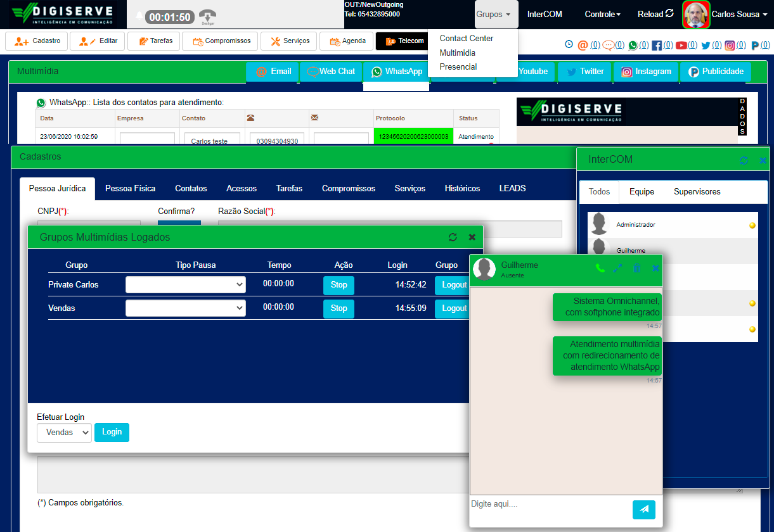
Task: Click the YouTube notification icon in status bar
Action: (681, 46)
